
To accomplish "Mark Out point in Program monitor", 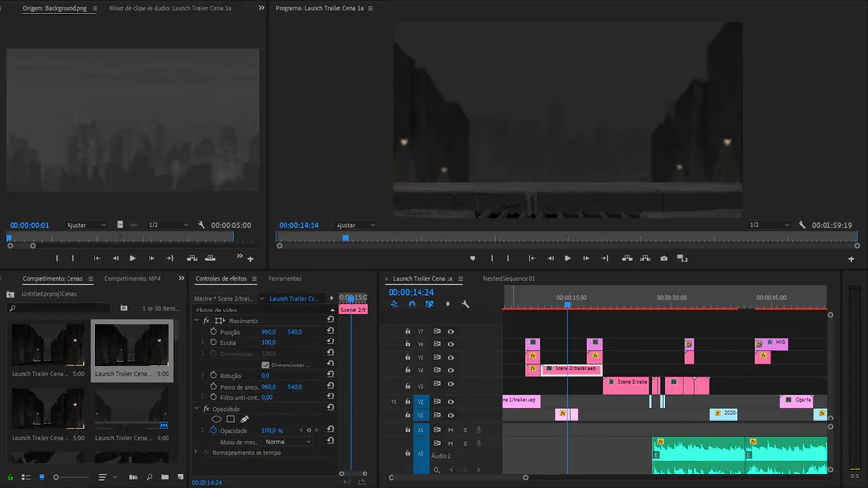I will (x=508, y=258).
